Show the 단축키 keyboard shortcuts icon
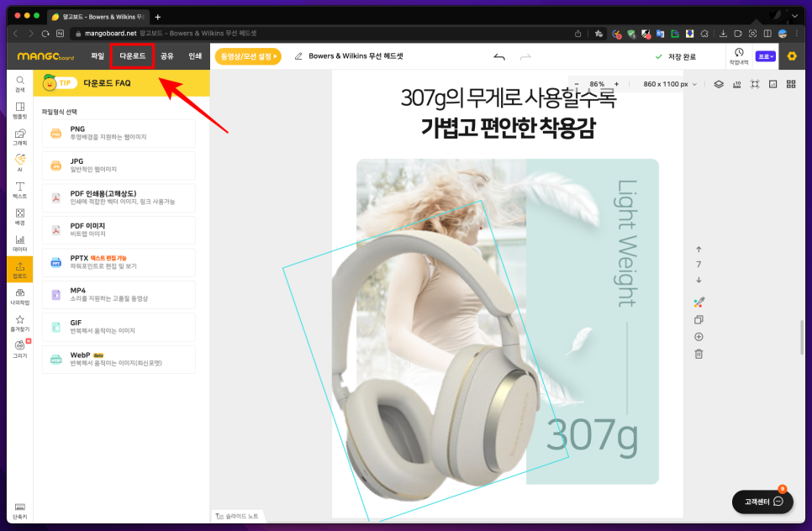812x531 pixels. [19, 511]
